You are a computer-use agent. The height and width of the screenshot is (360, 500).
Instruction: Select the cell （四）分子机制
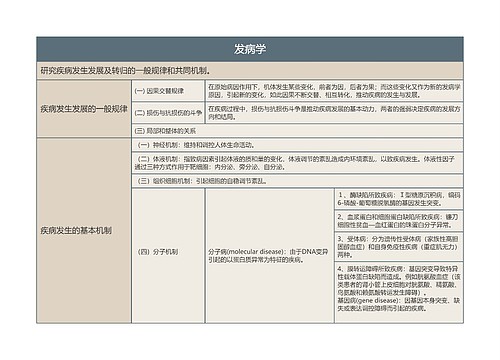pos(168,256)
